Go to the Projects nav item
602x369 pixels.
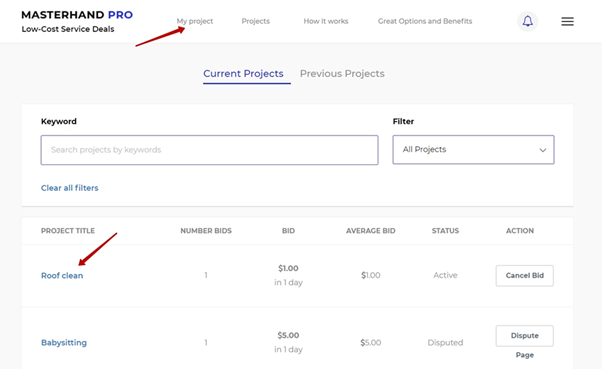point(256,21)
